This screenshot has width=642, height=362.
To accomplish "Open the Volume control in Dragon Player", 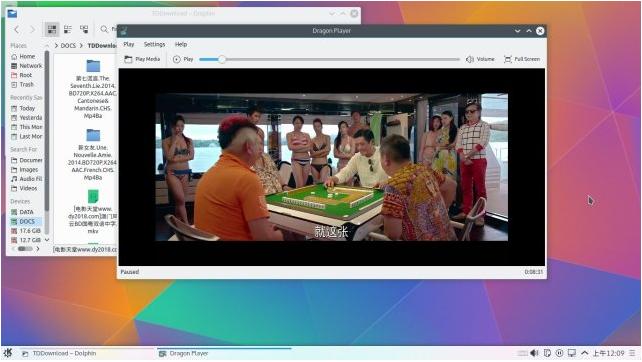I will (x=480, y=59).
